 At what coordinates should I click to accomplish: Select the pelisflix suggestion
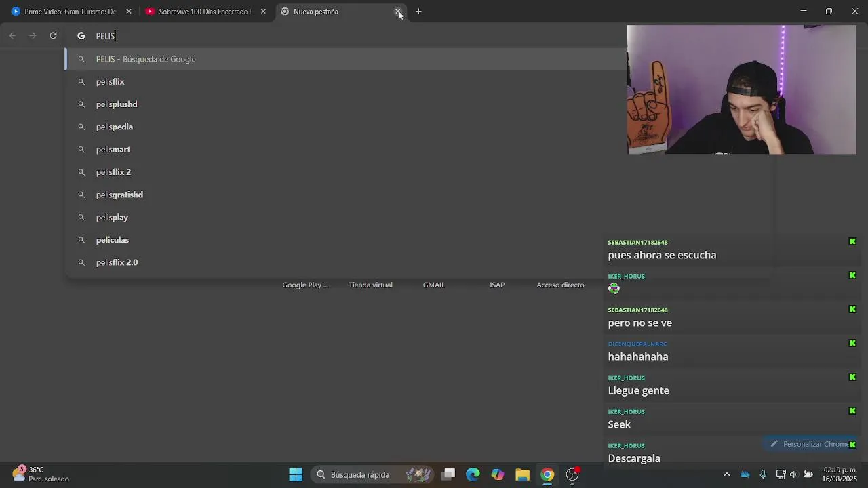(x=346, y=81)
